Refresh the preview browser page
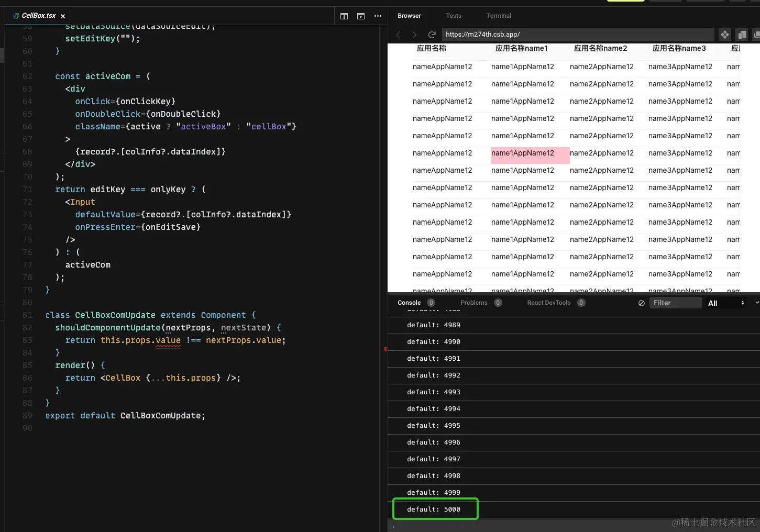This screenshot has width=760, height=532. tap(432, 35)
